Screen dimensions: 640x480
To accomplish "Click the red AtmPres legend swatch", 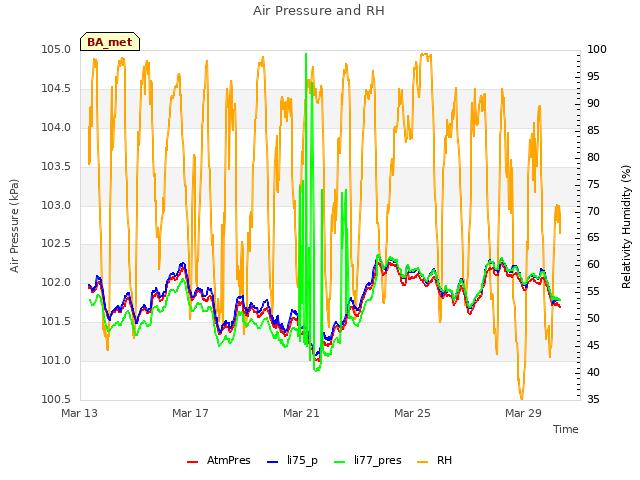I will (192, 462).
